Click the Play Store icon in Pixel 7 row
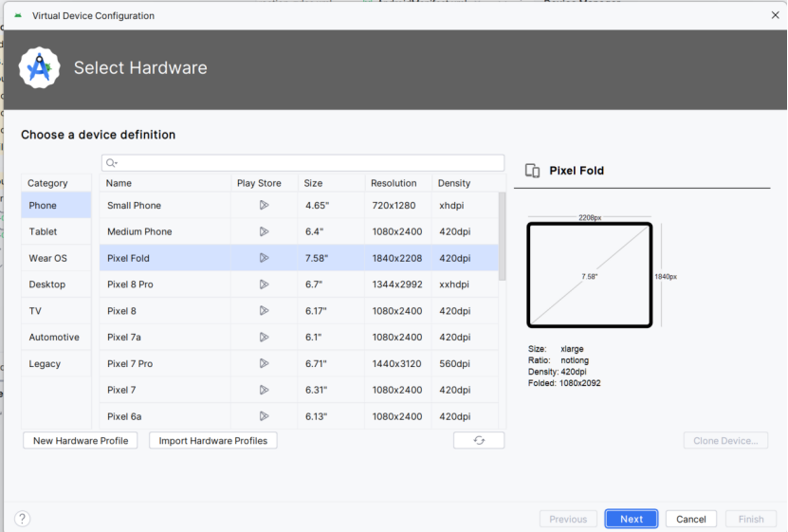 pos(264,390)
